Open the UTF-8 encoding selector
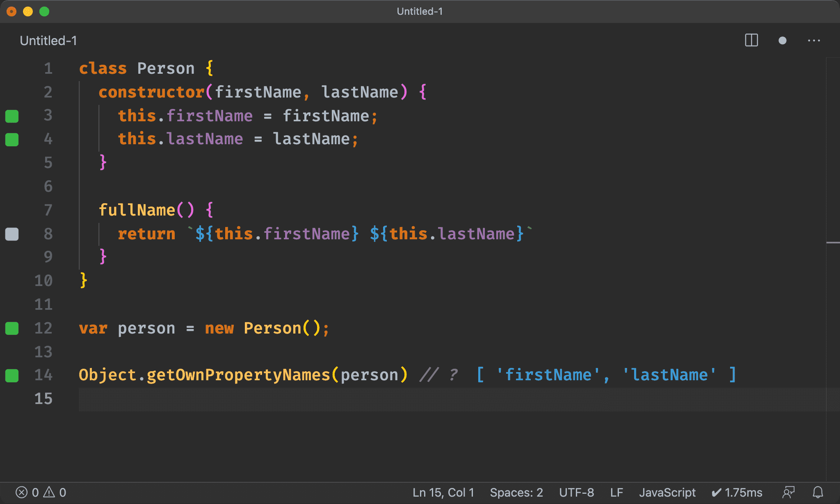Screen dimensions: 840x504 576,492
